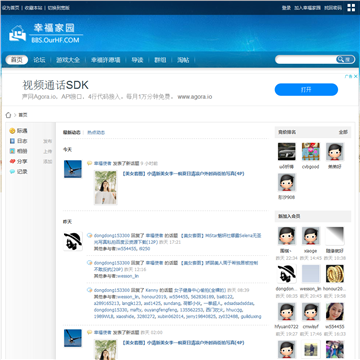Click participant link jerry19840825
This screenshot has height=360, width=360.
202,317
